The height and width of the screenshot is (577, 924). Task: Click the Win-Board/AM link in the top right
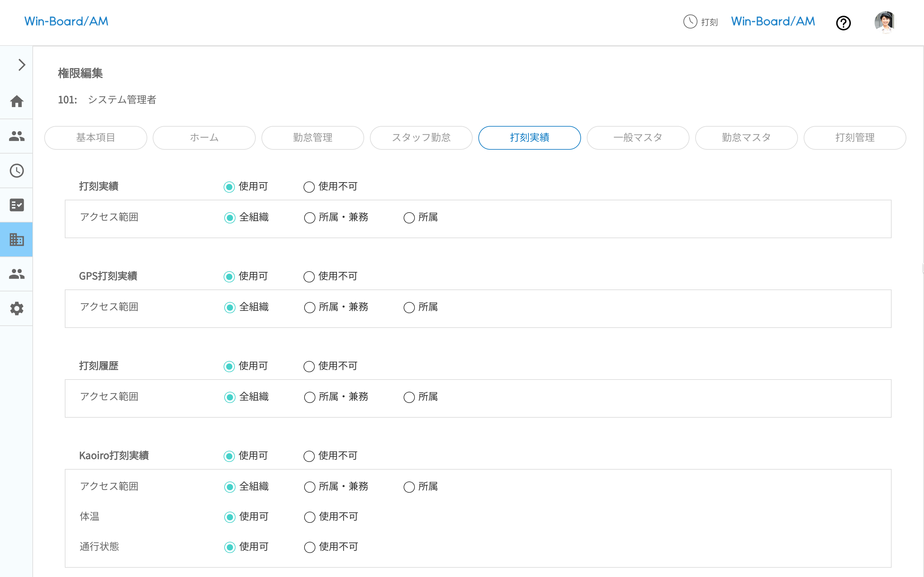tap(773, 21)
